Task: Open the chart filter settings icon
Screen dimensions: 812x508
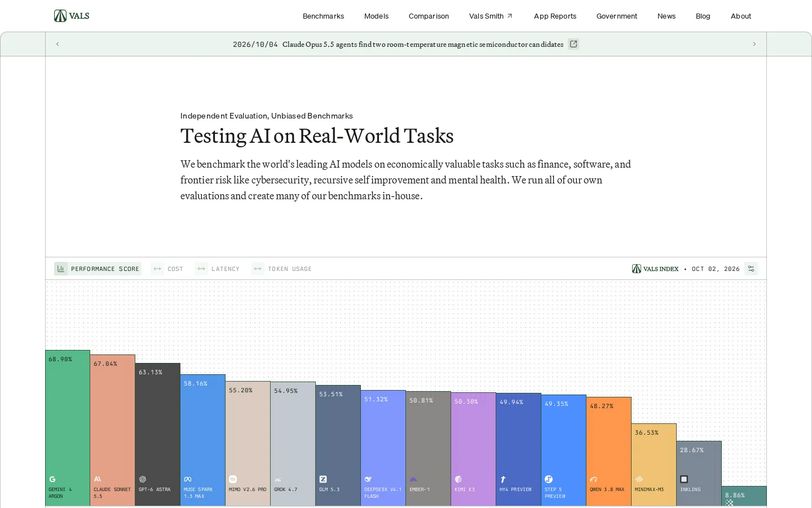Action: pyautogui.click(x=751, y=269)
